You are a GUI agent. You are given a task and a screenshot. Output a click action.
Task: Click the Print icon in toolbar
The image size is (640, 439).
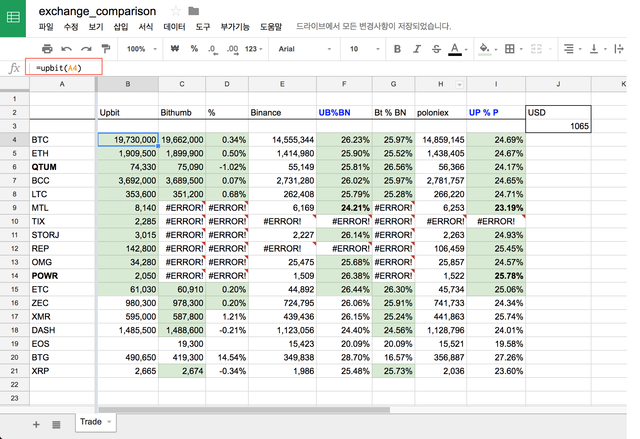pos(47,48)
